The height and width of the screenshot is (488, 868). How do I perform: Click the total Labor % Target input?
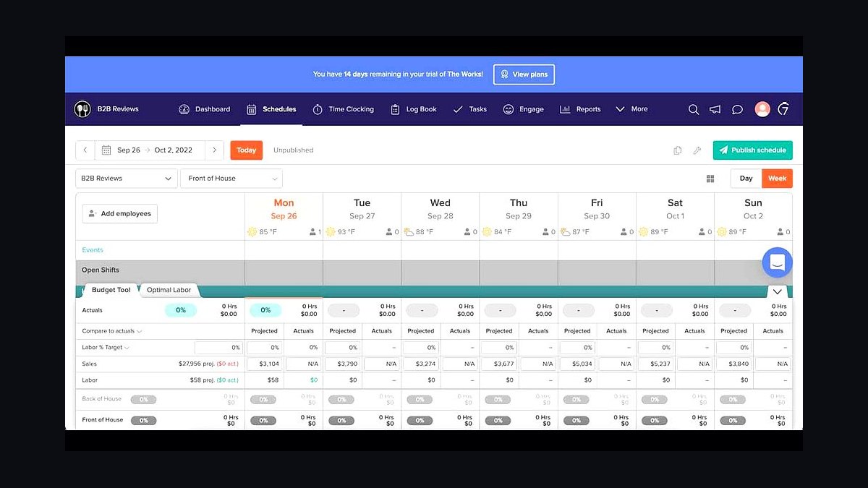(x=218, y=348)
